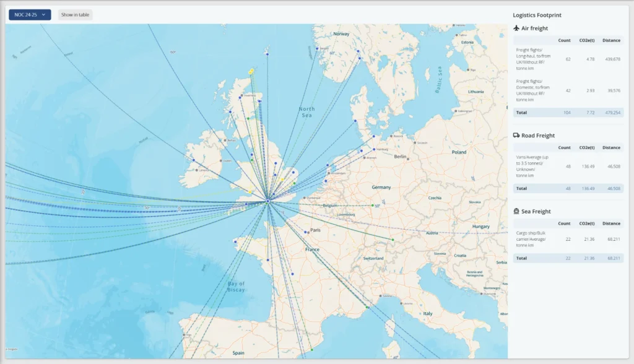The height and width of the screenshot is (364, 634).
Task: Click the Germany country label
Action: tap(381, 187)
